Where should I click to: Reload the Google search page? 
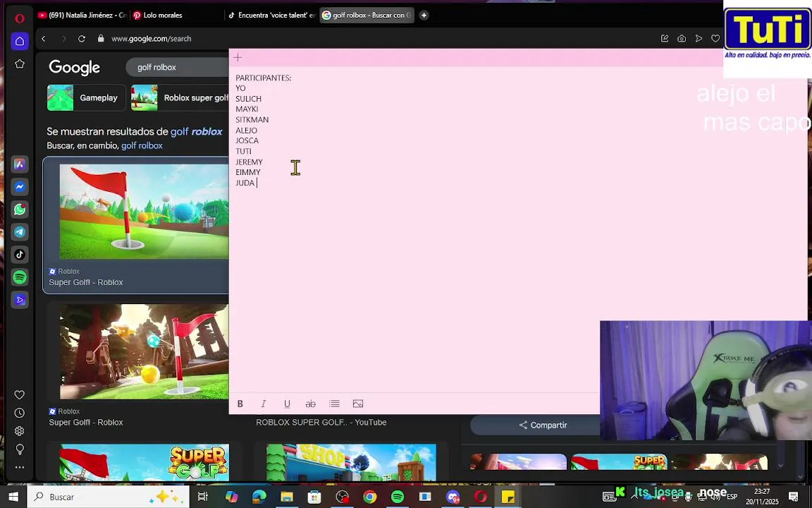click(82, 39)
